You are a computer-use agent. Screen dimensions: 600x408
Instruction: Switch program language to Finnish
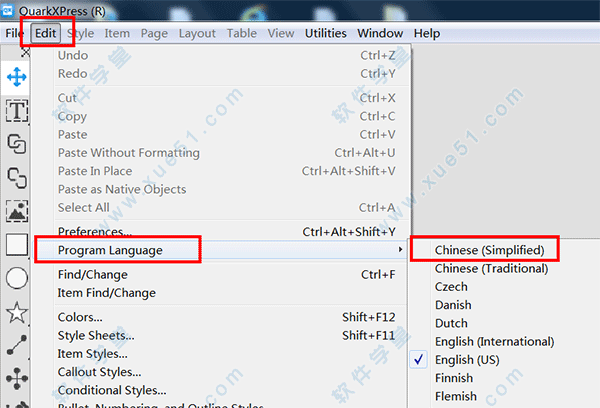(454, 378)
